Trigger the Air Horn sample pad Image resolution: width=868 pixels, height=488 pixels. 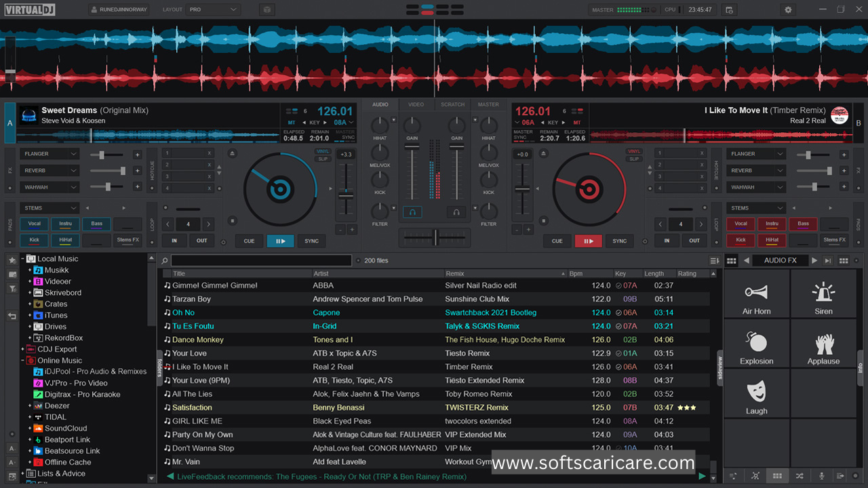756,294
